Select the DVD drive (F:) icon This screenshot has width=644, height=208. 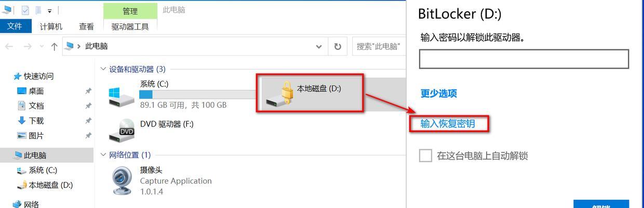coord(122,130)
